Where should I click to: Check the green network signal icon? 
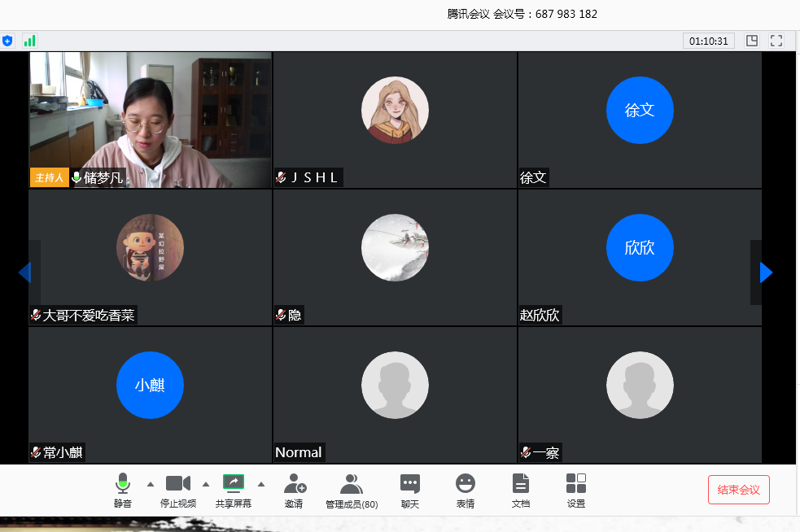29,41
